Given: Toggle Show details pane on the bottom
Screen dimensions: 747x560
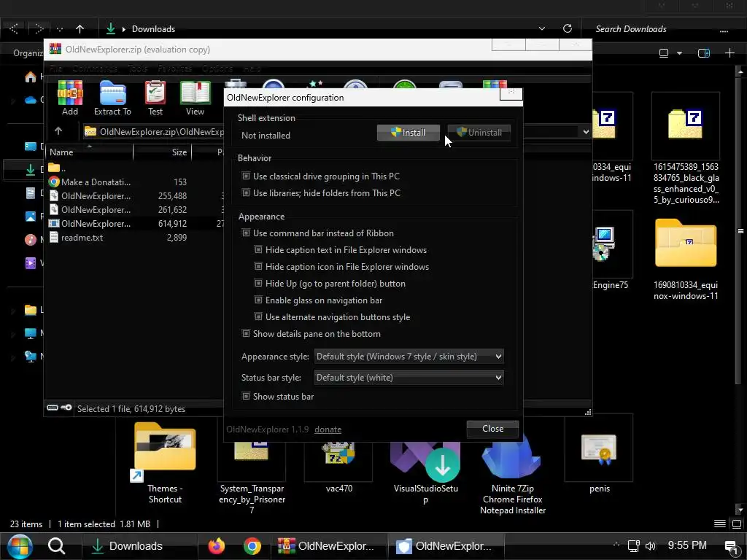Looking at the screenshot, I should point(246,333).
